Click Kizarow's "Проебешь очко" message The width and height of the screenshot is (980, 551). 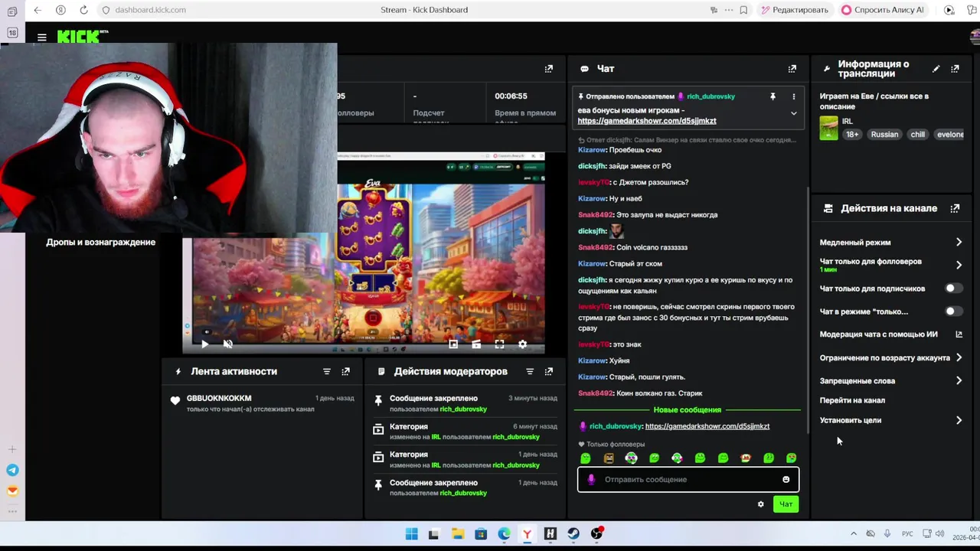(x=619, y=150)
